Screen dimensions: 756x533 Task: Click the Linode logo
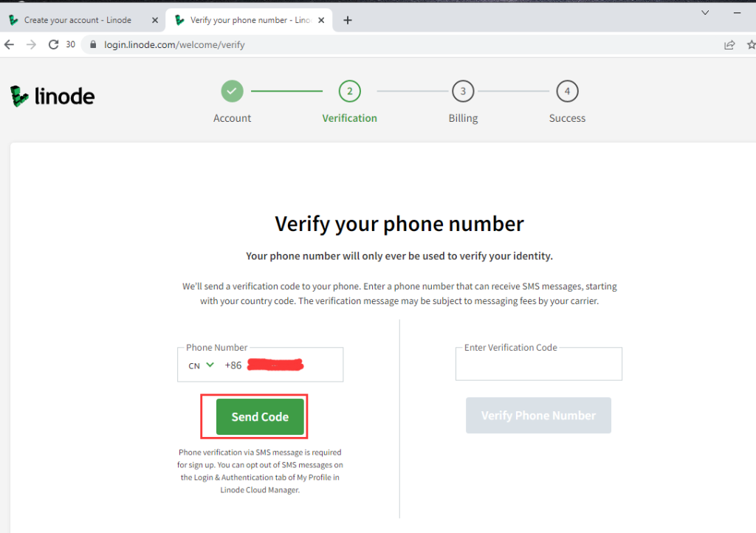point(52,96)
